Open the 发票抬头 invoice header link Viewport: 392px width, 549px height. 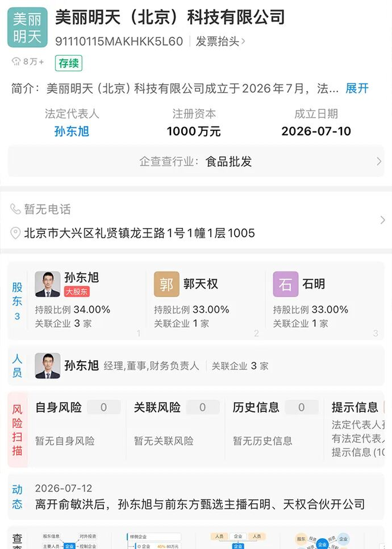[x=220, y=42]
